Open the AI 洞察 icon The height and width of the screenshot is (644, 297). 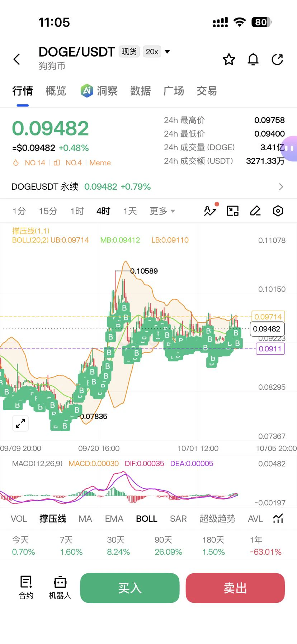point(87,91)
